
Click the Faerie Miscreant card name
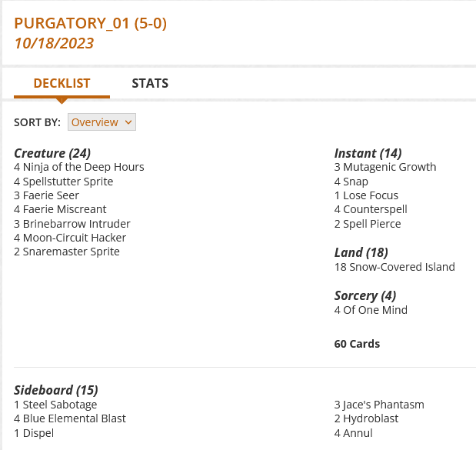[65, 209]
